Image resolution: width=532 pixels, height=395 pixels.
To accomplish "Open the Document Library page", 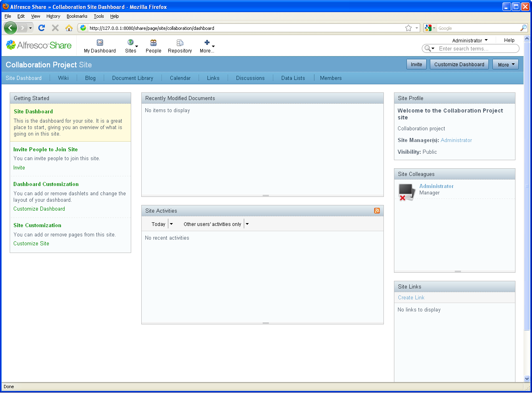I will click(133, 78).
